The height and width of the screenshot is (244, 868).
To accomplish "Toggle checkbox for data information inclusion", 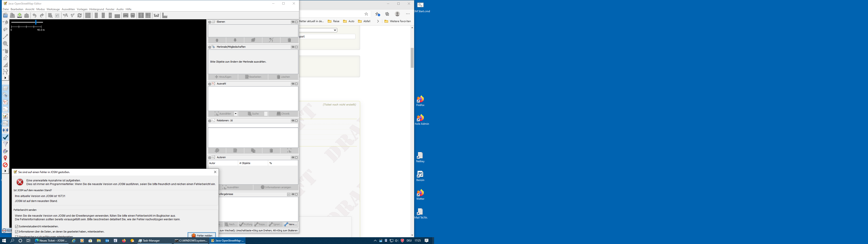I will click(17, 232).
